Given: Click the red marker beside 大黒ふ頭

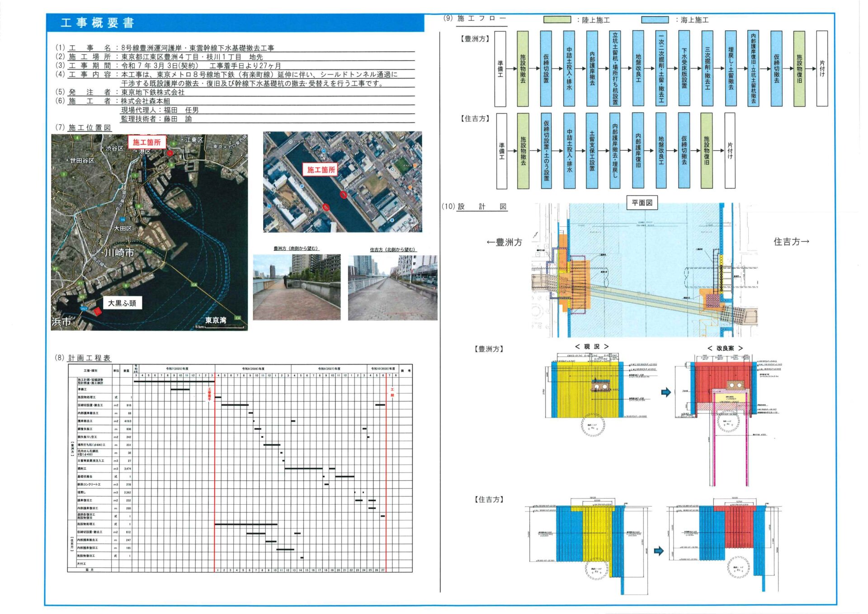Looking at the screenshot, I should [97, 311].
